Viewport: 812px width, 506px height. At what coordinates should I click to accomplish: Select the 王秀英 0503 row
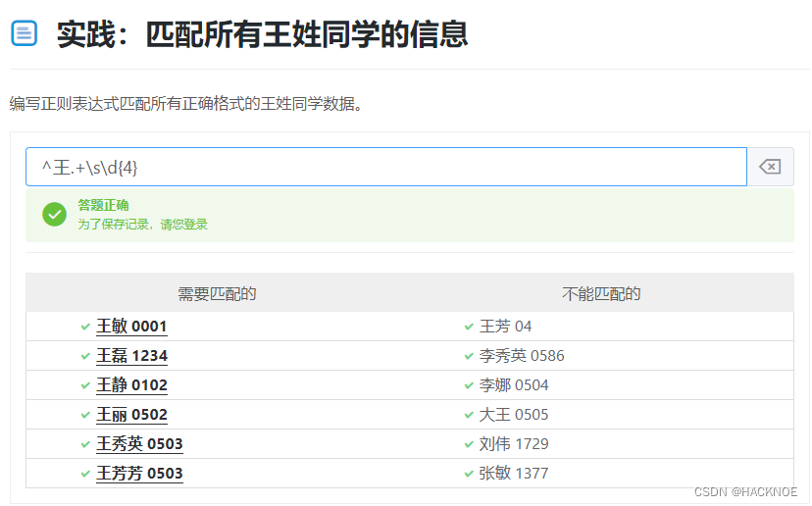click(139, 444)
